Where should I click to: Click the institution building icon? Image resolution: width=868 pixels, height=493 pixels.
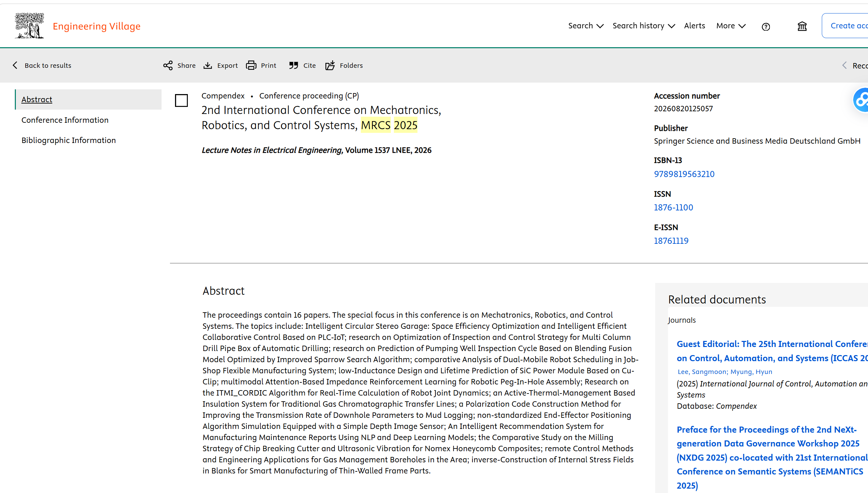click(802, 26)
